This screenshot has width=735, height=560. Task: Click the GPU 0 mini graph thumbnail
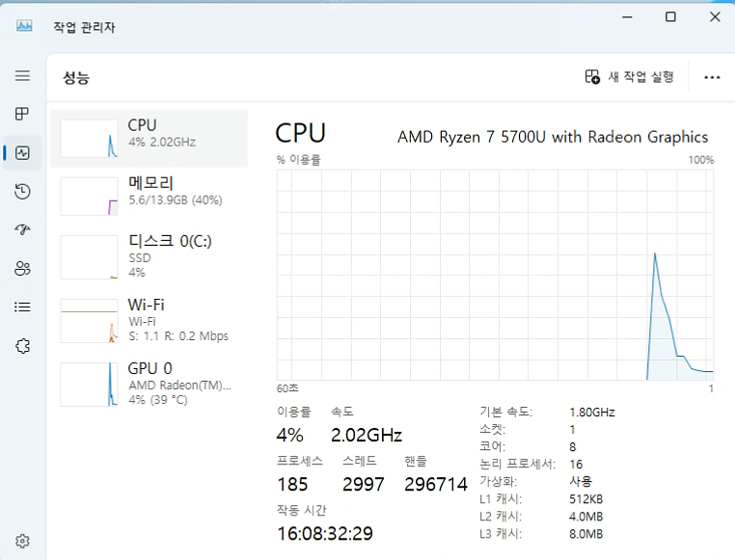(x=89, y=384)
